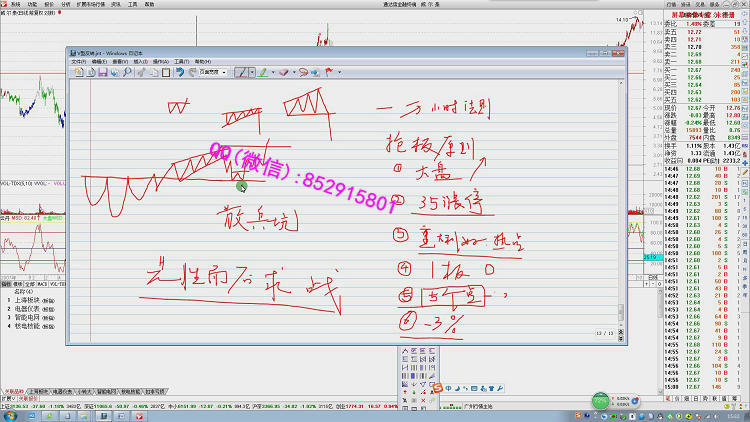Click the Windows Start button
This screenshot has height=422, width=750.
pos(8,415)
